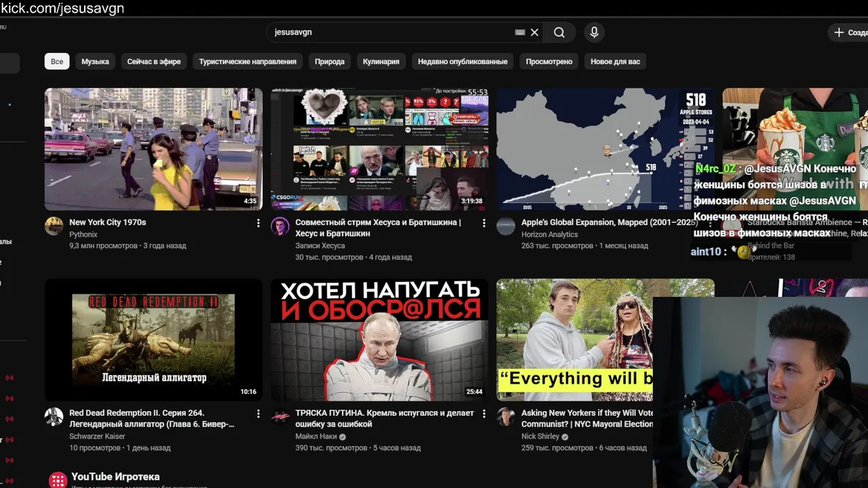Open Horizon Analytics channel name link

click(549, 235)
